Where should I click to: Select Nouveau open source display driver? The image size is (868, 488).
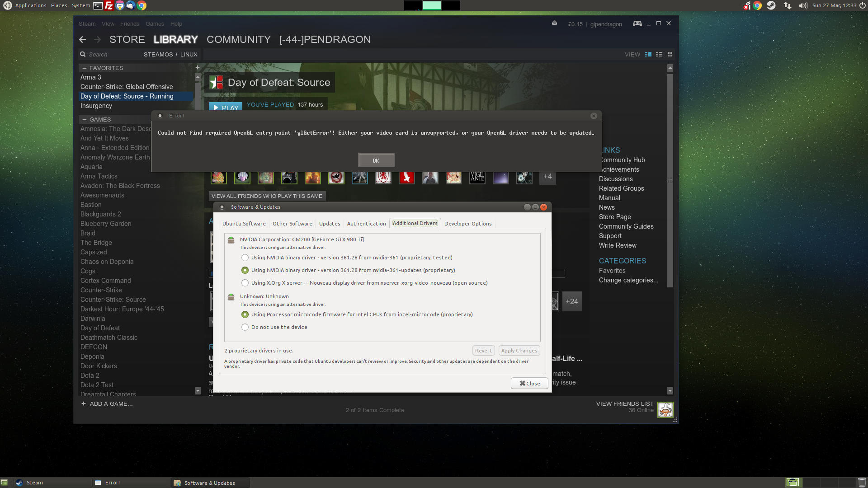[x=245, y=283]
